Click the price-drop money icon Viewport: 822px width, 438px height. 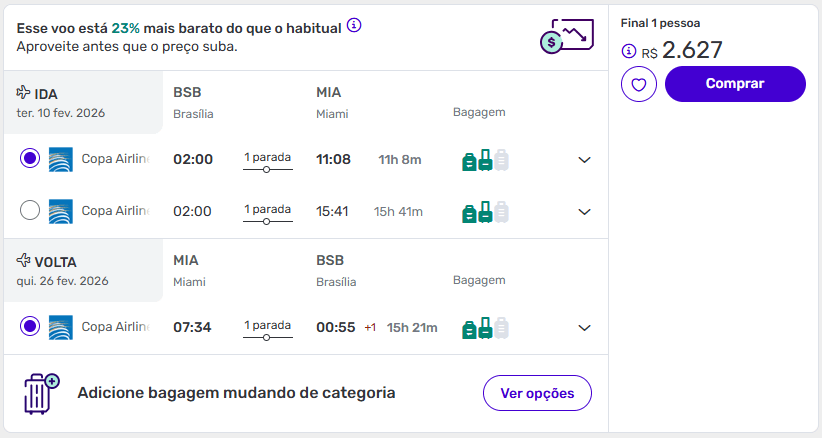click(561, 37)
